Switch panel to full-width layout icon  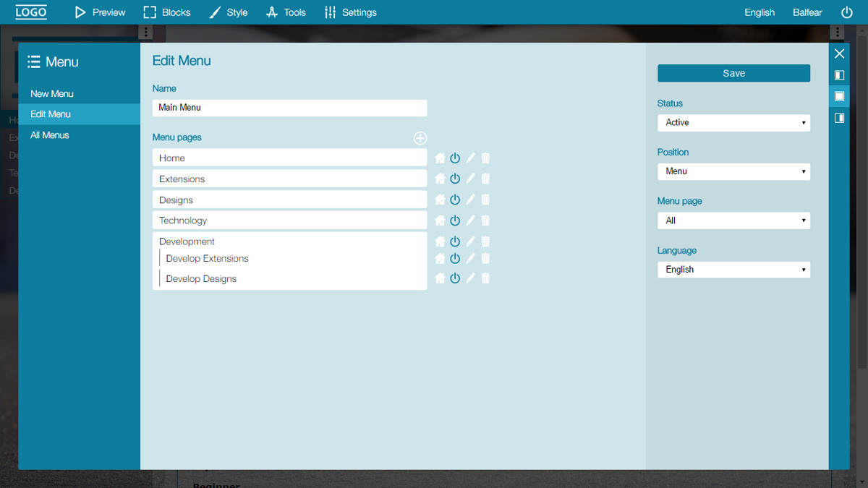pyautogui.click(x=839, y=96)
